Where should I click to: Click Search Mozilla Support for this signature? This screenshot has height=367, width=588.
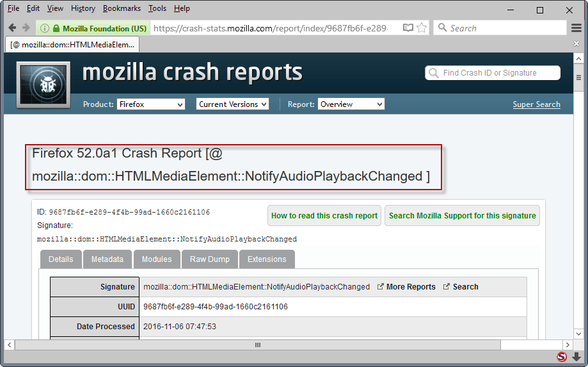[463, 216]
